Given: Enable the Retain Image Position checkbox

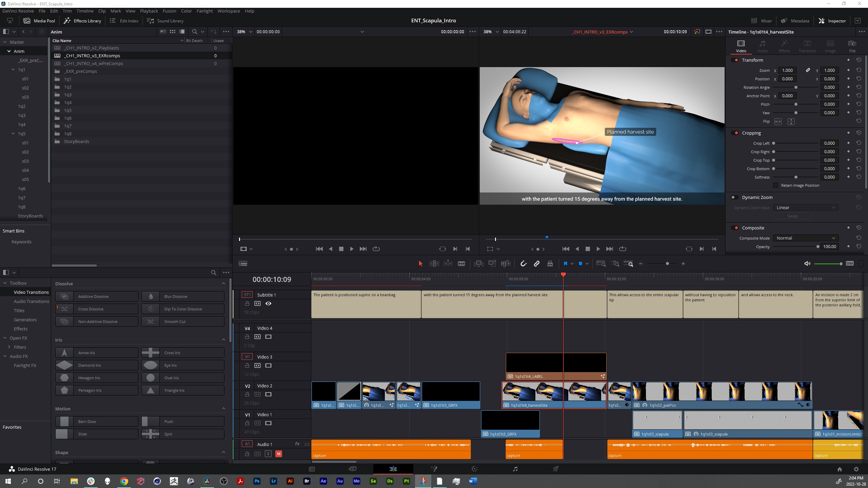Looking at the screenshot, I should (x=775, y=185).
